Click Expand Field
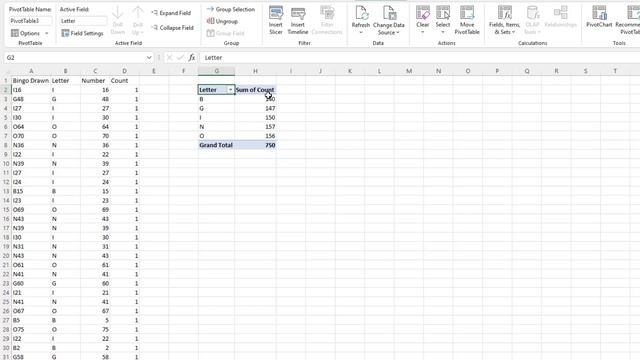 coord(171,13)
